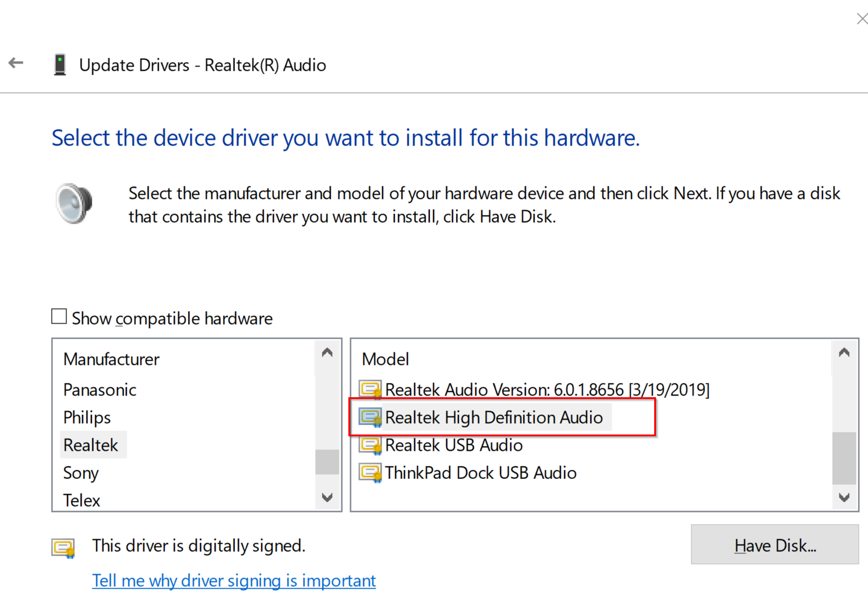
Task: Click the device icon beside Update Drivers title
Action: point(59,65)
